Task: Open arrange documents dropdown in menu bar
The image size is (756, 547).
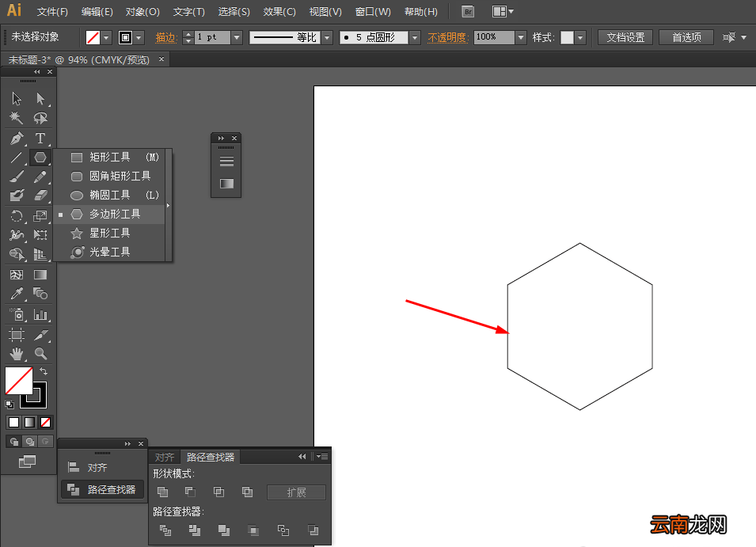Action: click(x=503, y=12)
